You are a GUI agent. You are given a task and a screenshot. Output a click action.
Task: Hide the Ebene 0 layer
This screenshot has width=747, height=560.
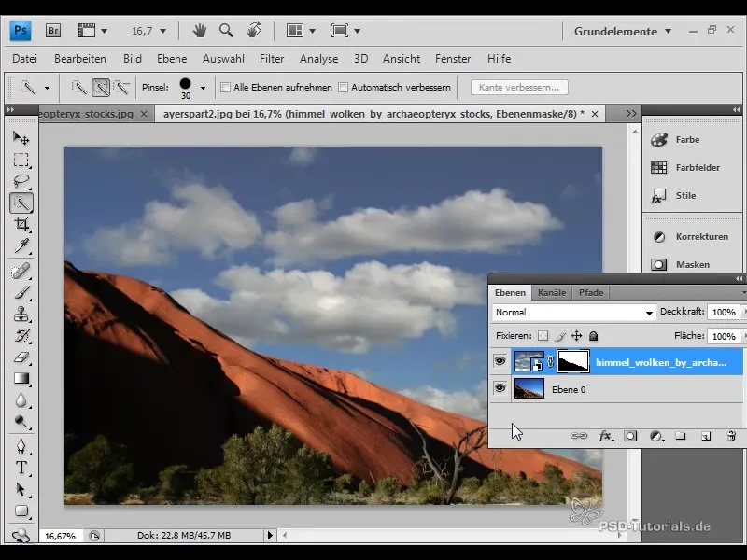(500, 388)
